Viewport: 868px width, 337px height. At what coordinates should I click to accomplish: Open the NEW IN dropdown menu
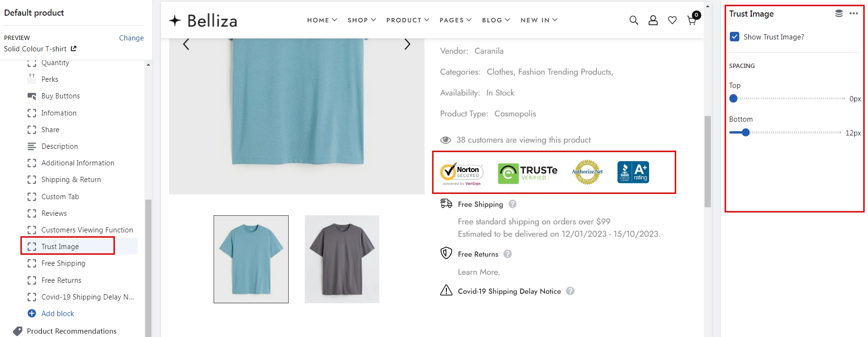coord(539,20)
